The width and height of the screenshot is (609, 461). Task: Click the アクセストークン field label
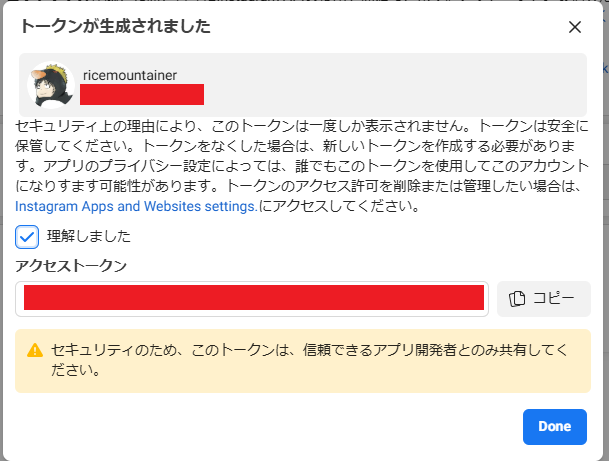point(69,266)
